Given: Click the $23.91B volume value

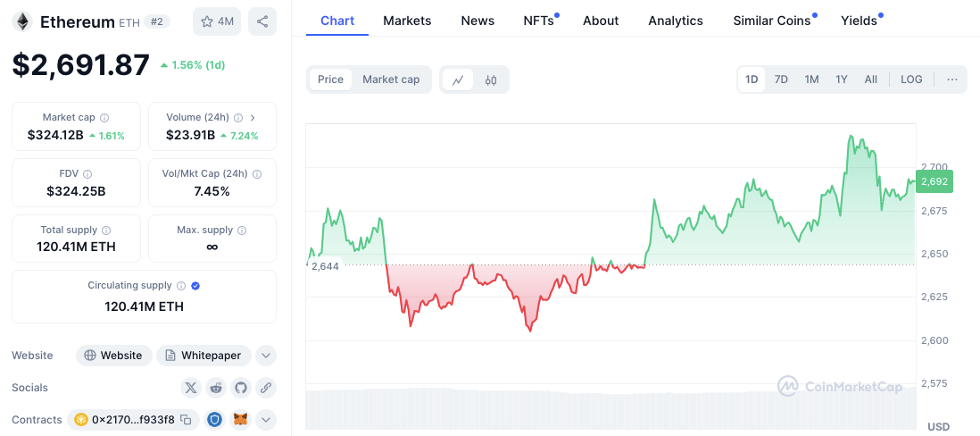Looking at the screenshot, I should (191, 135).
